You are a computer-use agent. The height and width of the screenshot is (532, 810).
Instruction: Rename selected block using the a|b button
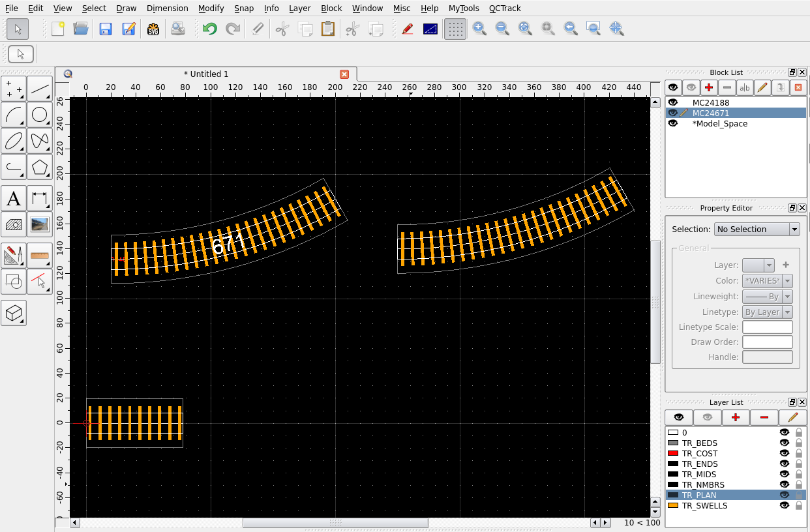(x=744, y=87)
